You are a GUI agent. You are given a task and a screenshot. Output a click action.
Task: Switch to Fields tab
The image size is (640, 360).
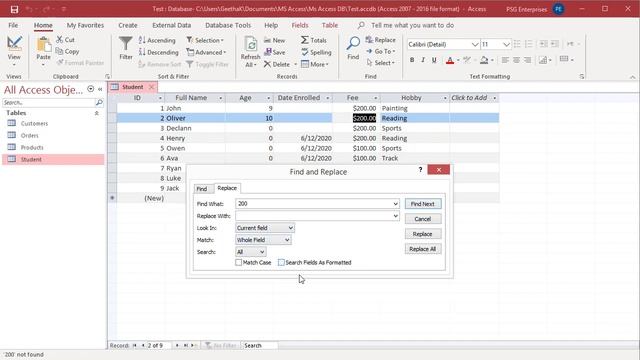(x=300, y=25)
